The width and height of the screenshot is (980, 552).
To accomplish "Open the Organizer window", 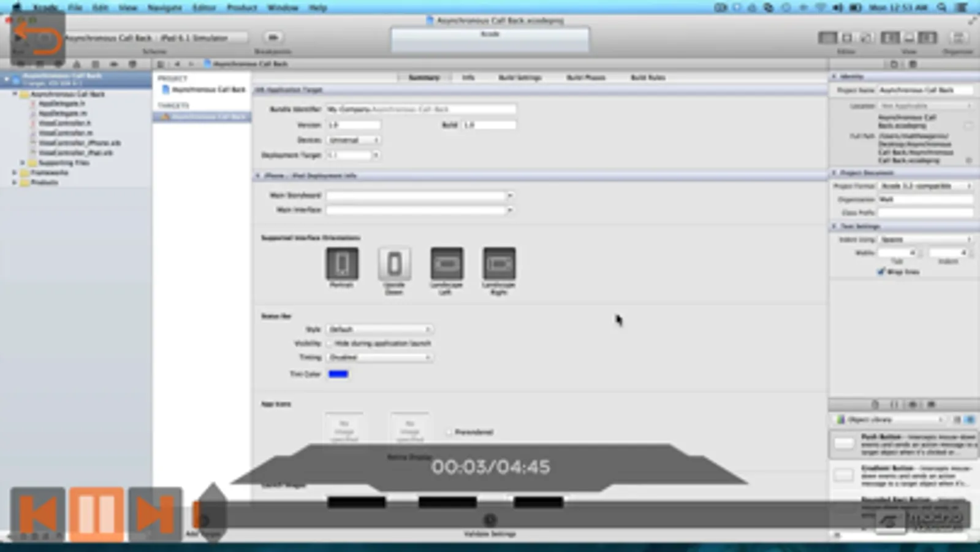I will [x=959, y=37].
